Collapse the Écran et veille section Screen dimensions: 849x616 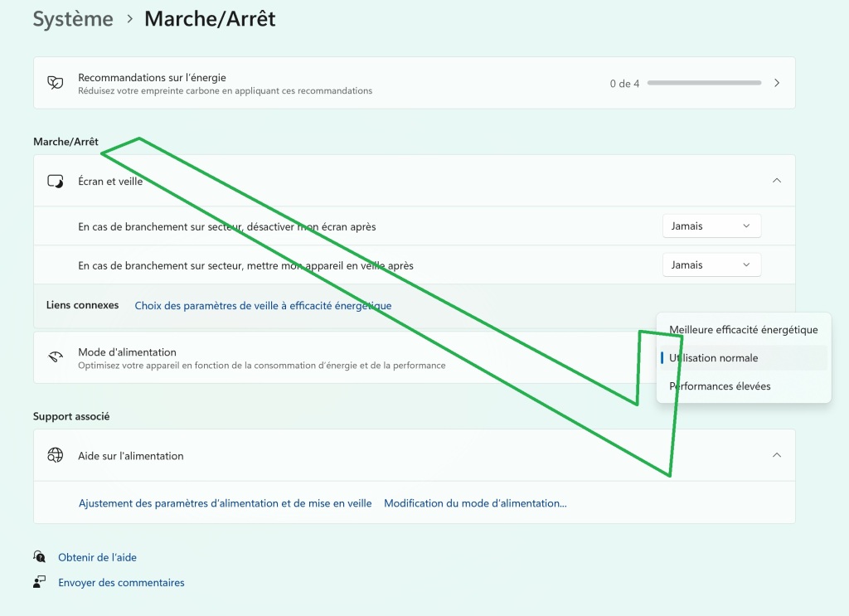point(777,180)
